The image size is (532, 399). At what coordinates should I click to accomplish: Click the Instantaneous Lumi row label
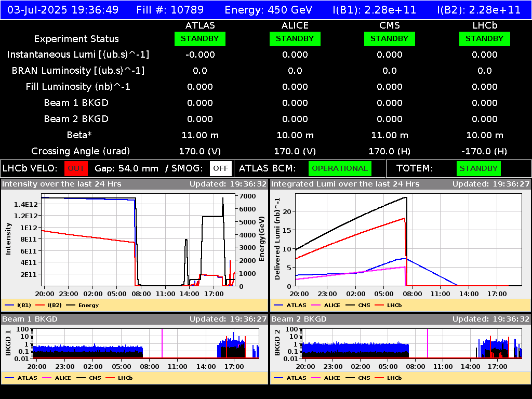[x=78, y=55]
